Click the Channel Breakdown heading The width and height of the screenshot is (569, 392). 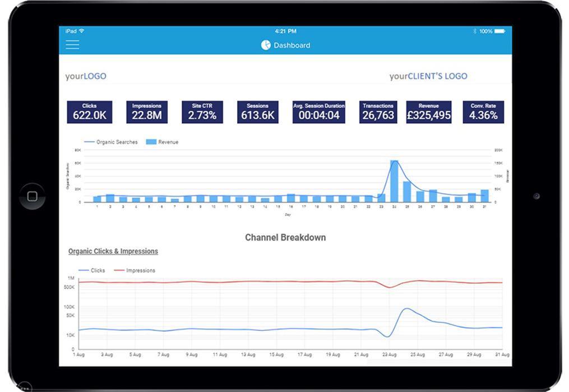[x=285, y=237]
